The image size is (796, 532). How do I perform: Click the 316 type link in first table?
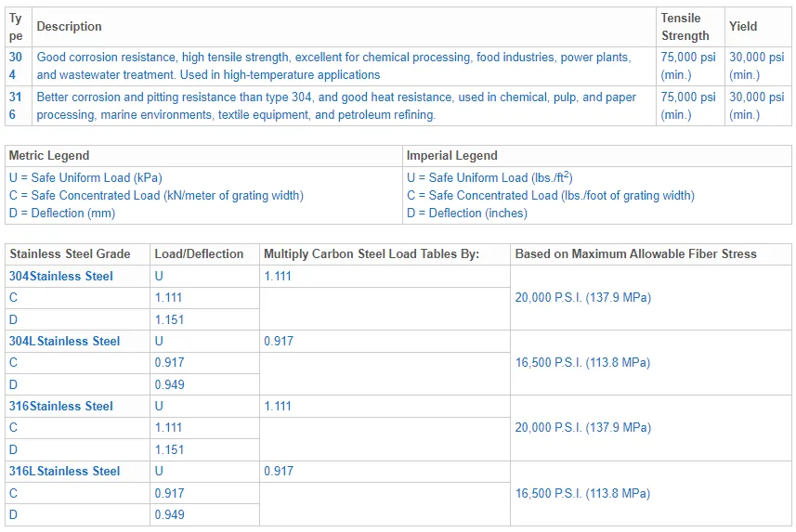click(x=16, y=106)
